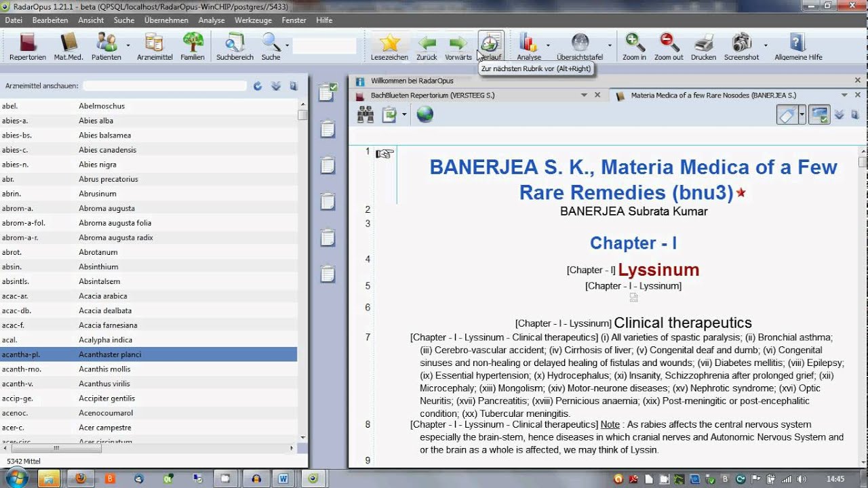Screen dimensions: 868x488
Task: Open the Übersichtstafel dropdown arrow
Action: point(610,45)
